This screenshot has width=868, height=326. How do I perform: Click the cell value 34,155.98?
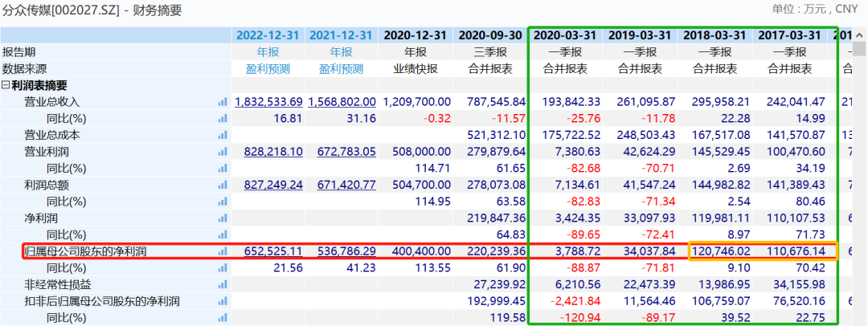pos(799,284)
